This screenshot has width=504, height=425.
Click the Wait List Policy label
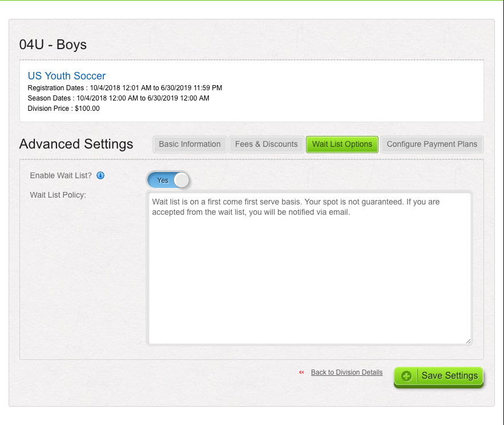click(58, 195)
